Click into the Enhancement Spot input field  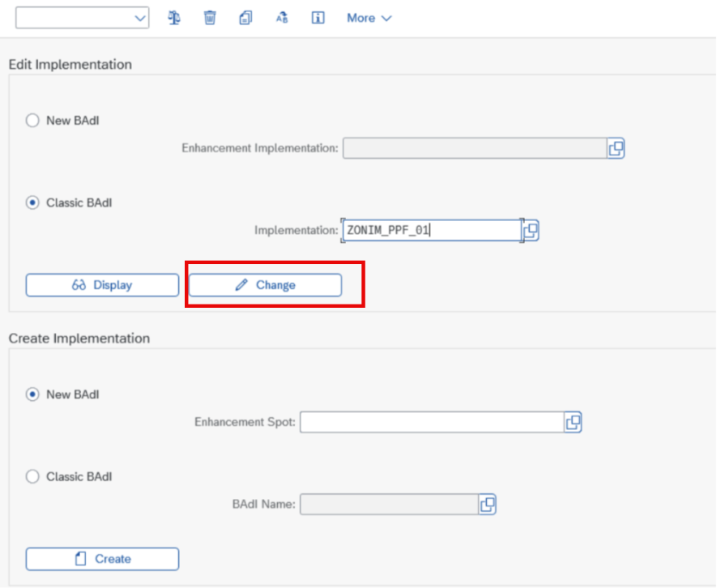click(x=431, y=422)
